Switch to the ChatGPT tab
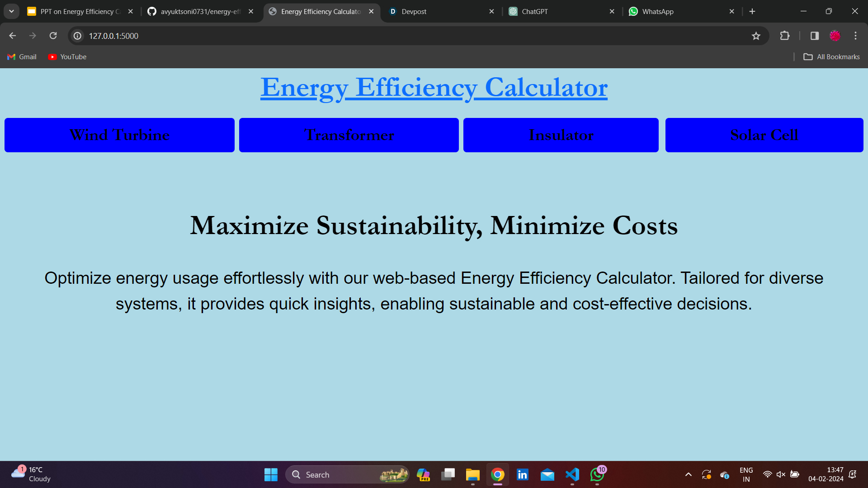This screenshot has width=868, height=488. coord(561,11)
